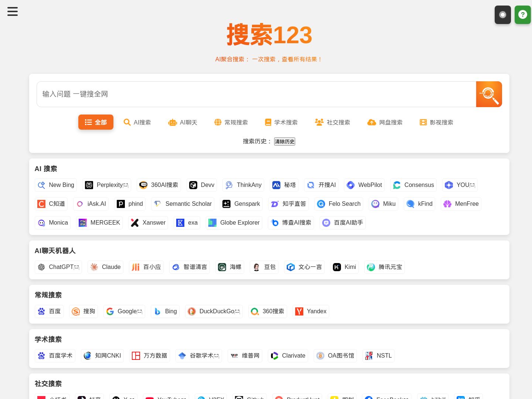Open ChatGPT chatbot link

point(58,267)
